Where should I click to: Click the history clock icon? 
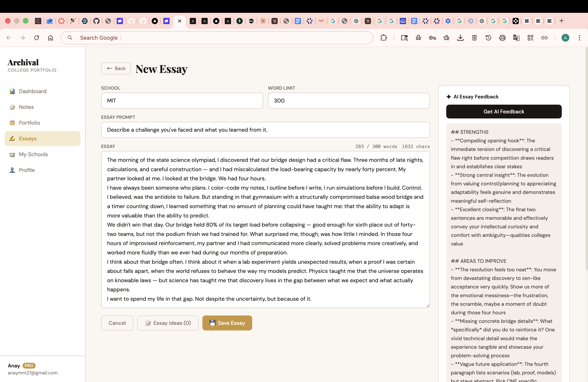pyautogui.click(x=488, y=38)
